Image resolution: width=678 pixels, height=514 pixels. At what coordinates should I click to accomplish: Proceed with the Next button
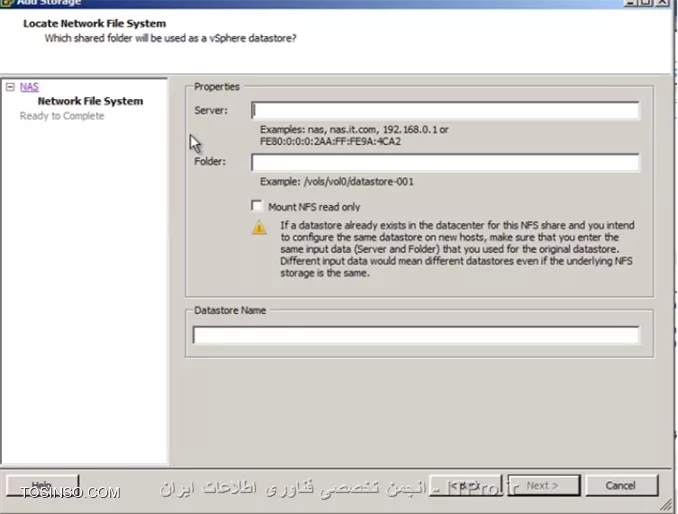coord(544,485)
